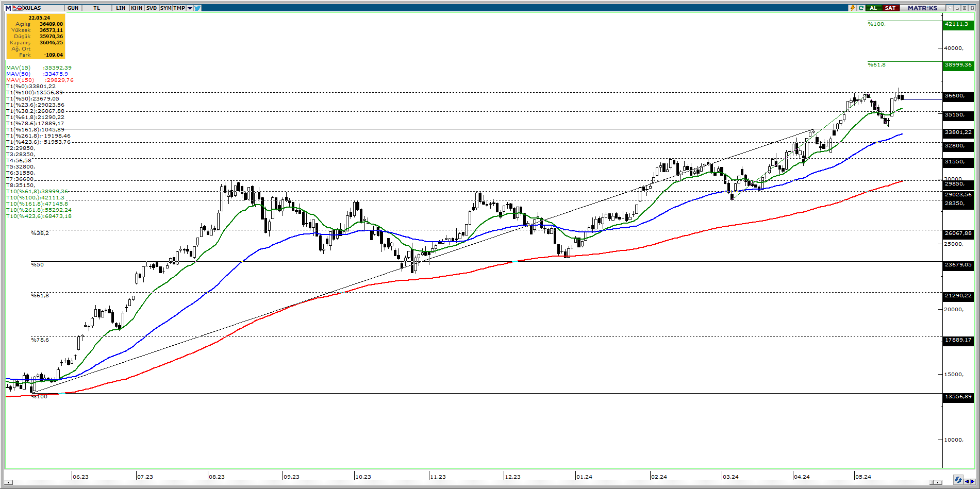This screenshot has width=980, height=489.
Task: Click the orange lightning bolt icon
Action: tap(853, 8)
